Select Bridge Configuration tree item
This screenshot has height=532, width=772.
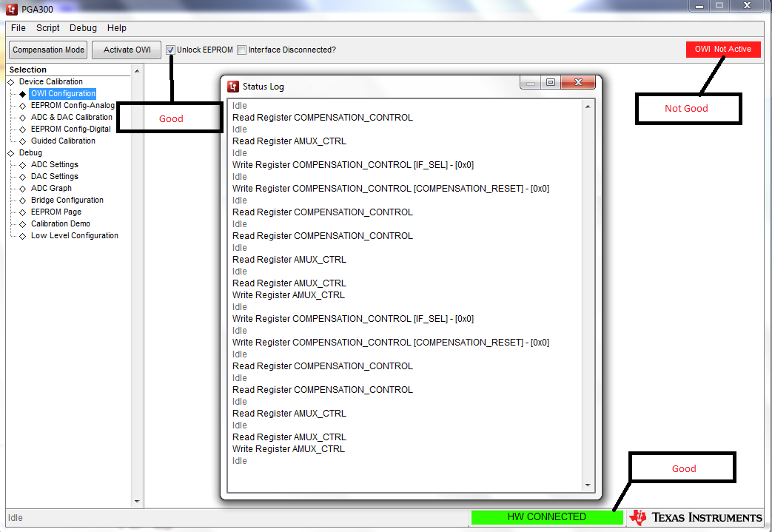click(x=67, y=200)
